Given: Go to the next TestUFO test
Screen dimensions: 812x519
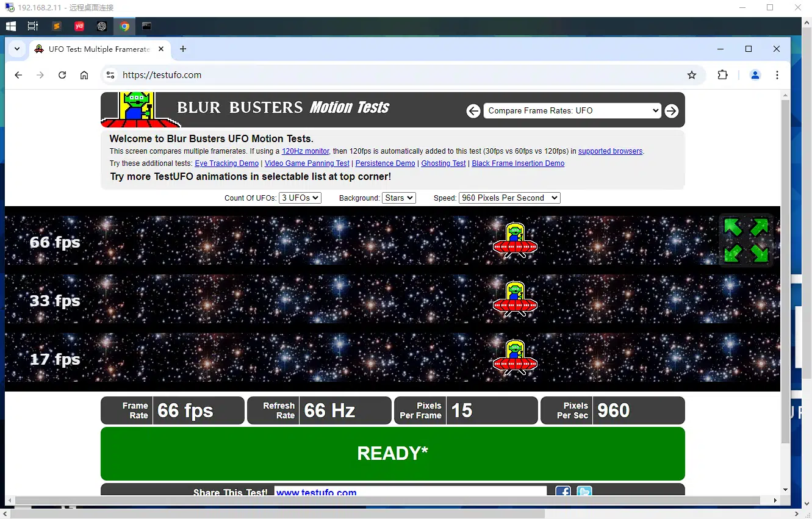Looking at the screenshot, I should pos(672,111).
